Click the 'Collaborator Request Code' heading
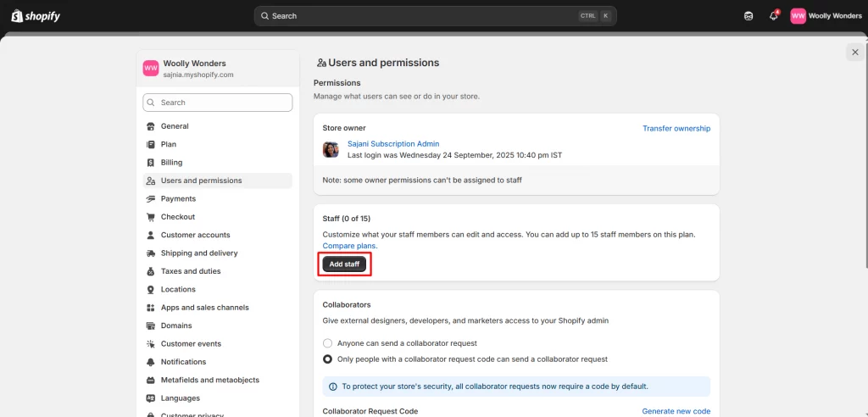 [x=370, y=411]
